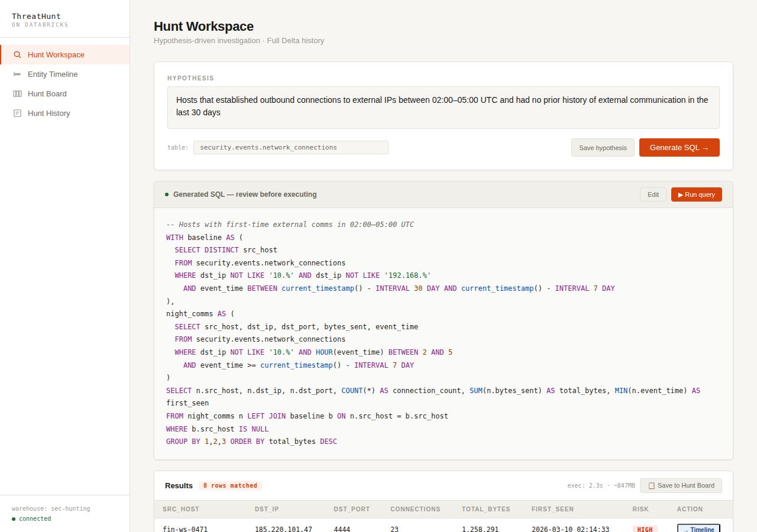
Task: Sort results by TOTAL_BYTES column header
Action: pyautogui.click(x=486, y=509)
